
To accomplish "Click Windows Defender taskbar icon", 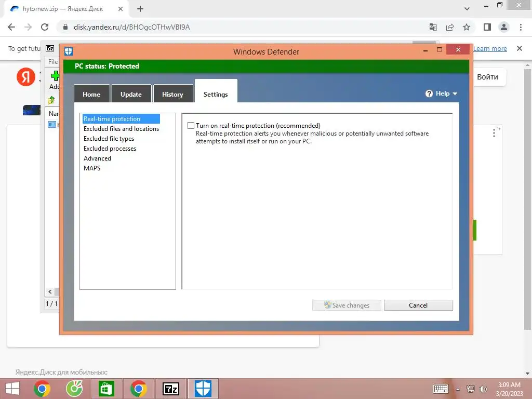I will pos(203,389).
